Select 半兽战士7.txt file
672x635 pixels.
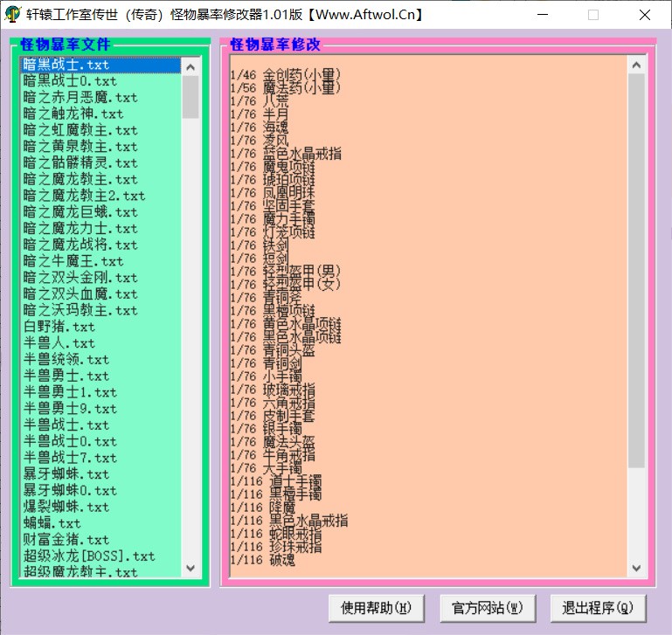coord(100,458)
